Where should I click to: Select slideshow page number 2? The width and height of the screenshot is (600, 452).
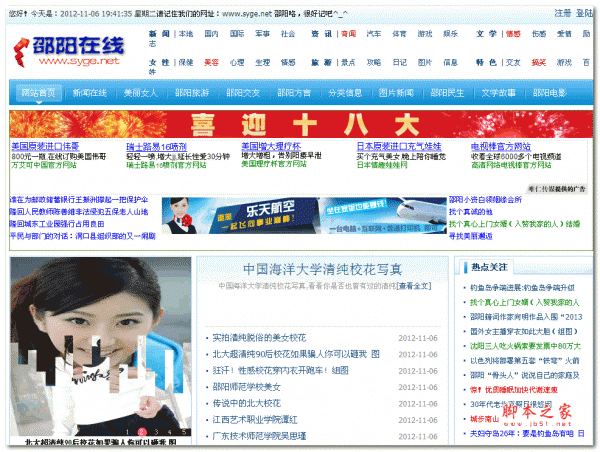[142, 432]
